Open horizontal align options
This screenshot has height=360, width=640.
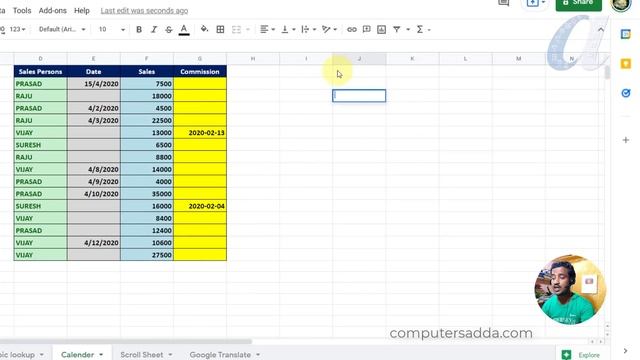tap(267, 29)
